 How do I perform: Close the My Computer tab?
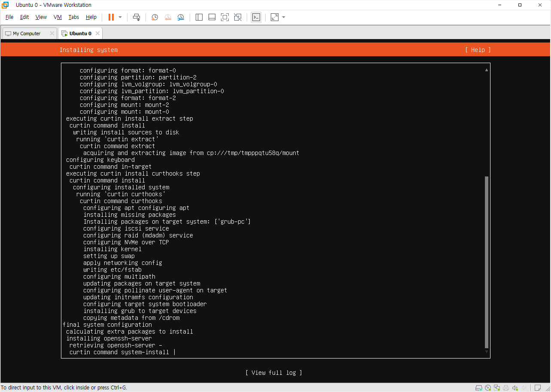[x=52, y=33]
